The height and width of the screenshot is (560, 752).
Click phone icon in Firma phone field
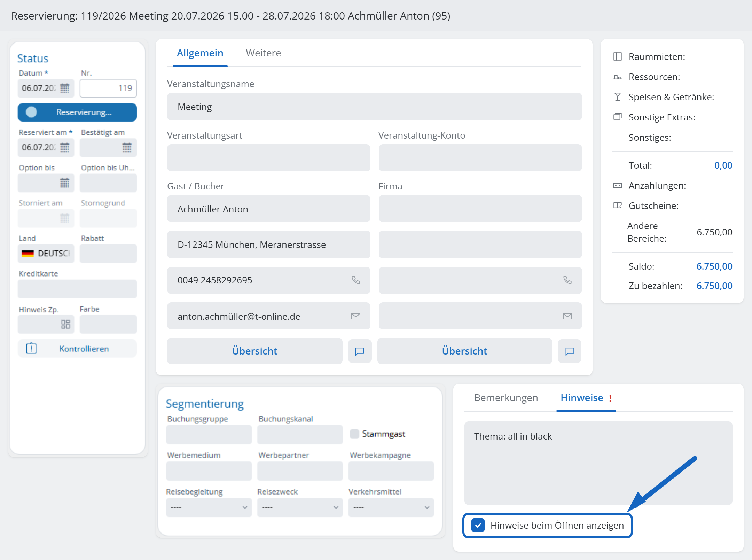567,280
